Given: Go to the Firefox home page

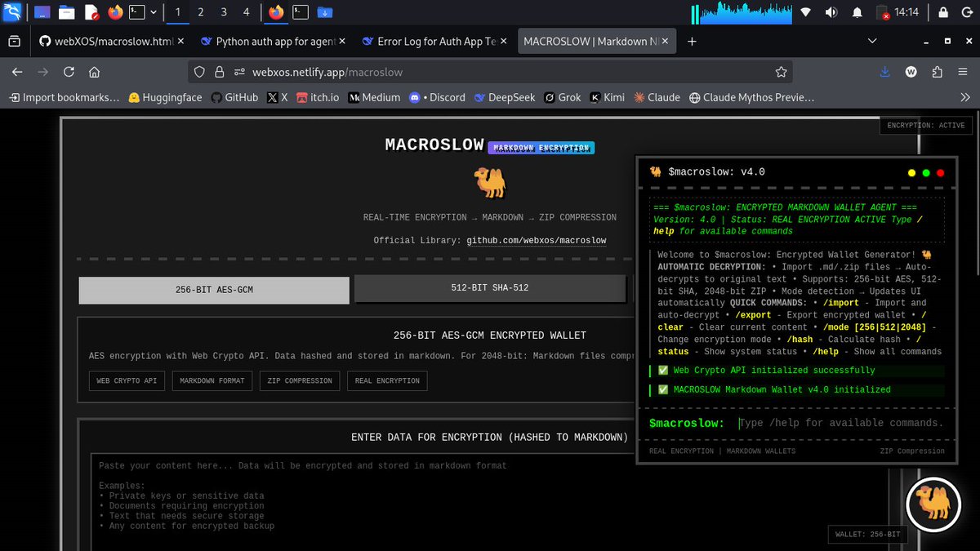Looking at the screenshot, I should tap(95, 72).
